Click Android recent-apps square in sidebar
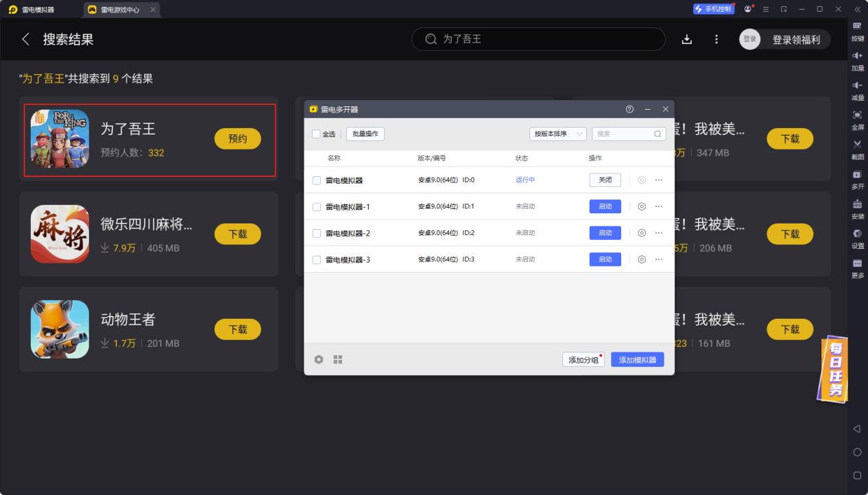The image size is (868, 495). (x=857, y=475)
